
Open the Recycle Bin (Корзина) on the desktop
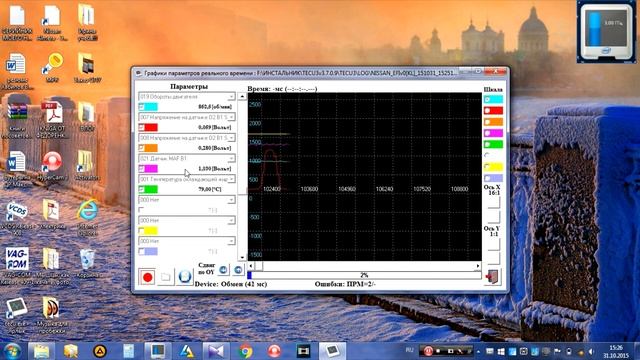[x=87, y=263]
